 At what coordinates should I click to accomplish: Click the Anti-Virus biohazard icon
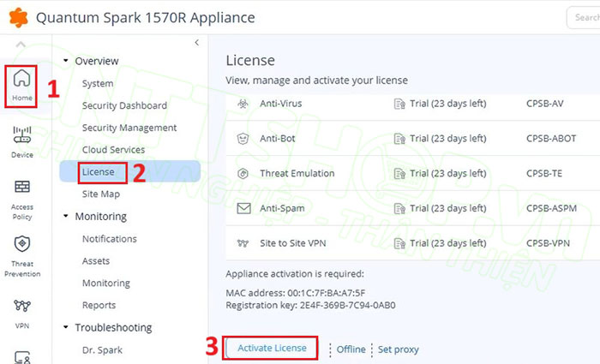tap(243, 104)
